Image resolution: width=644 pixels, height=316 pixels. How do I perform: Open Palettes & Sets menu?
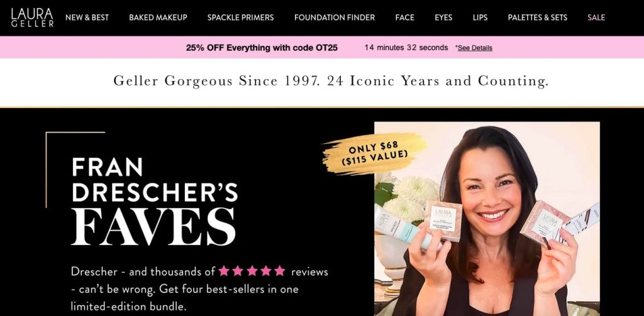(x=538, y=18)
